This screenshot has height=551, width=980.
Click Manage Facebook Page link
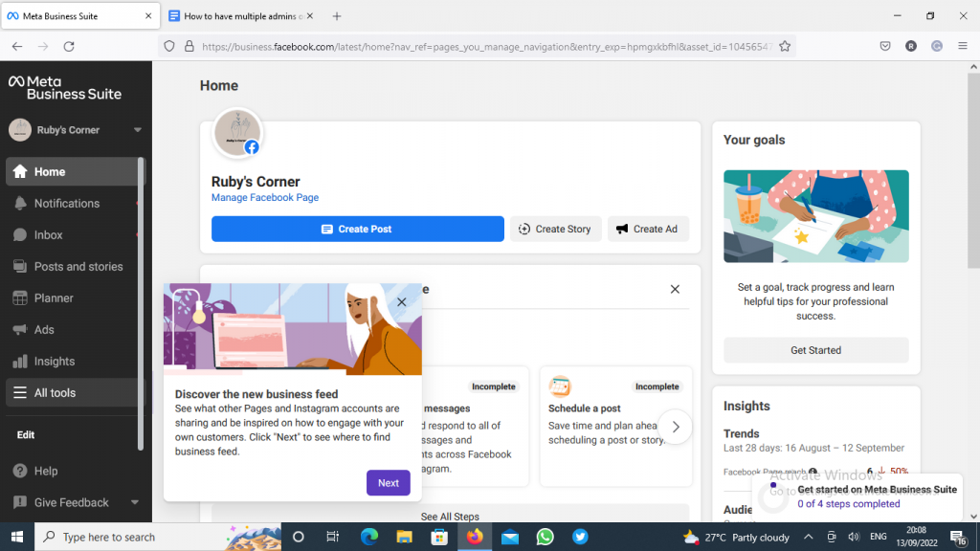265,197
